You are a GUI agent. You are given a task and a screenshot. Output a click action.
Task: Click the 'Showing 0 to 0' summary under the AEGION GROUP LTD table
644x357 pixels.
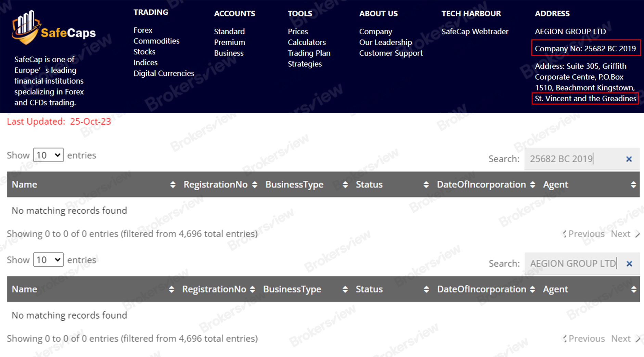(x=132, y=339)
